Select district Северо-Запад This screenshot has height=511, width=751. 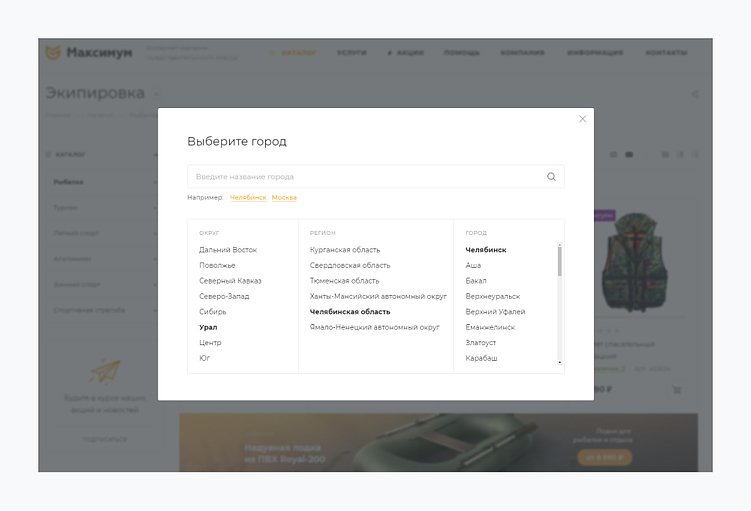pyautogui.click(x=224, y=296)
